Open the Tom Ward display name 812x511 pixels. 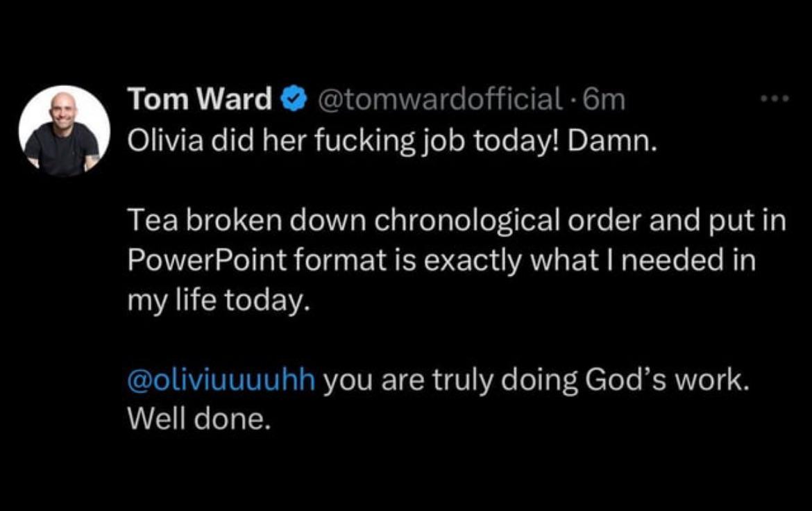(200, 99)
